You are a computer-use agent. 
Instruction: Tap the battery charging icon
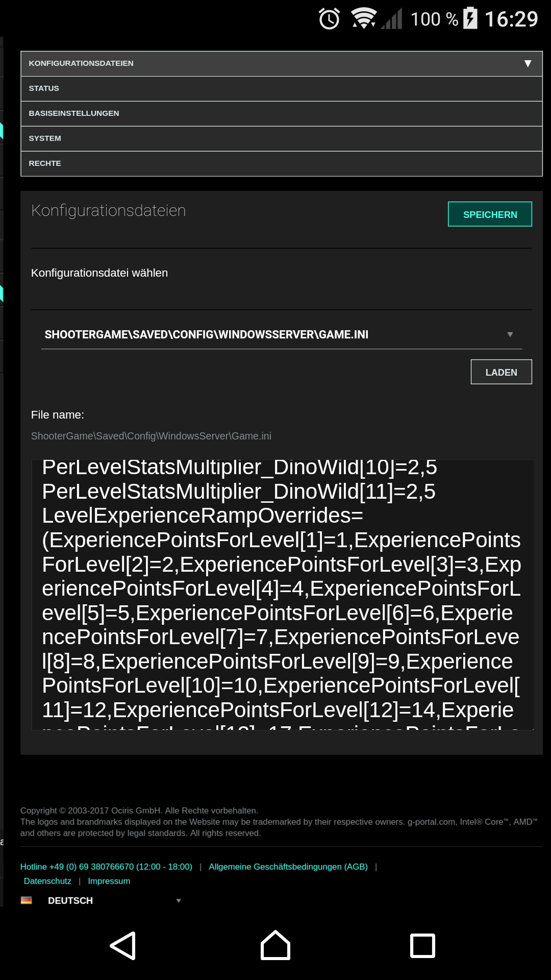point(470,18)
